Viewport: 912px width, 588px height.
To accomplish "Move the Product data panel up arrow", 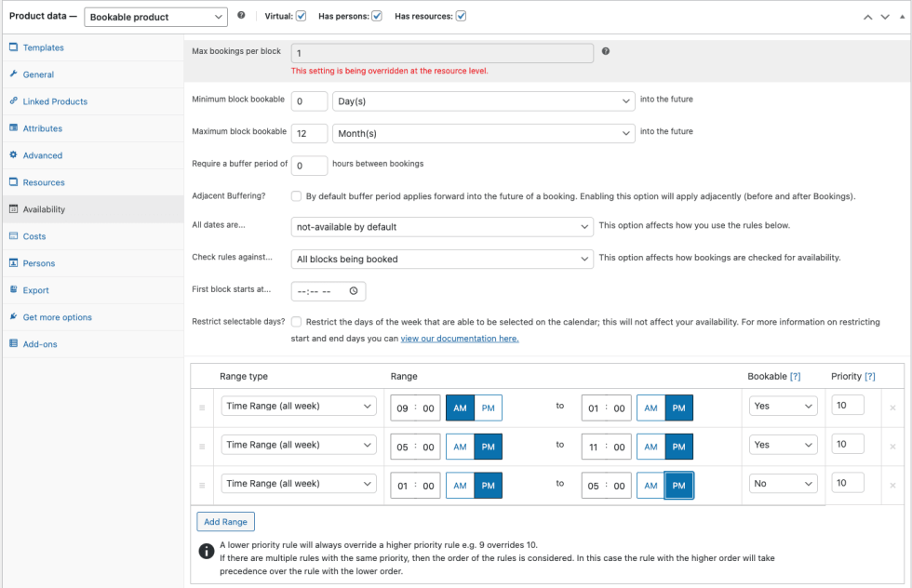I will (867, 17).
